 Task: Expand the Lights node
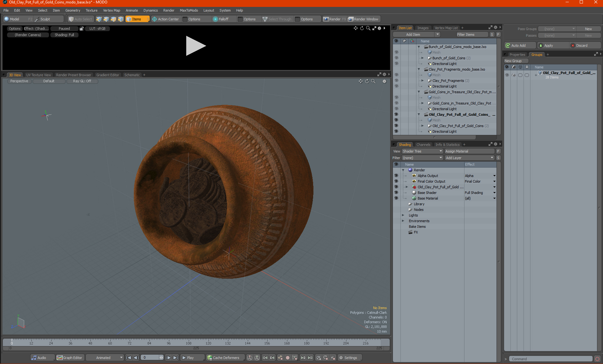[x=403, y=215]
